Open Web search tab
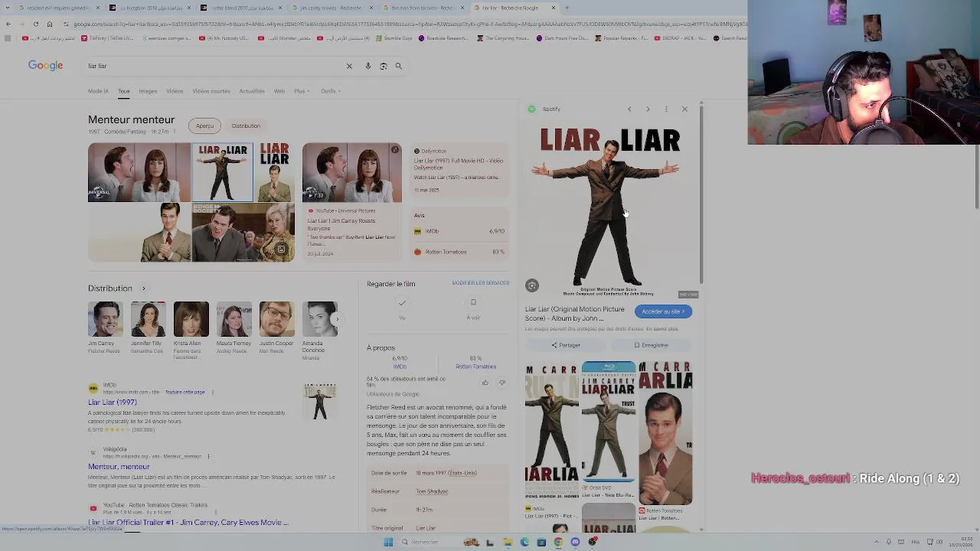 click(x=279, y=91)
